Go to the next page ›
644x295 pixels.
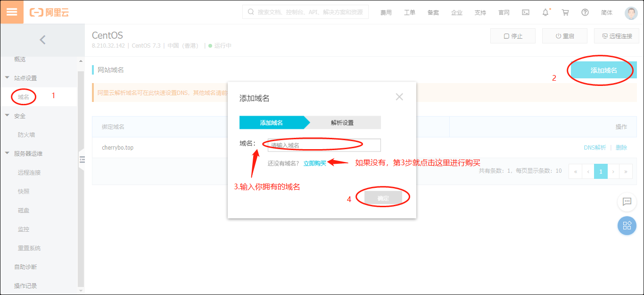pyautogui.click(x=613, y=171)
